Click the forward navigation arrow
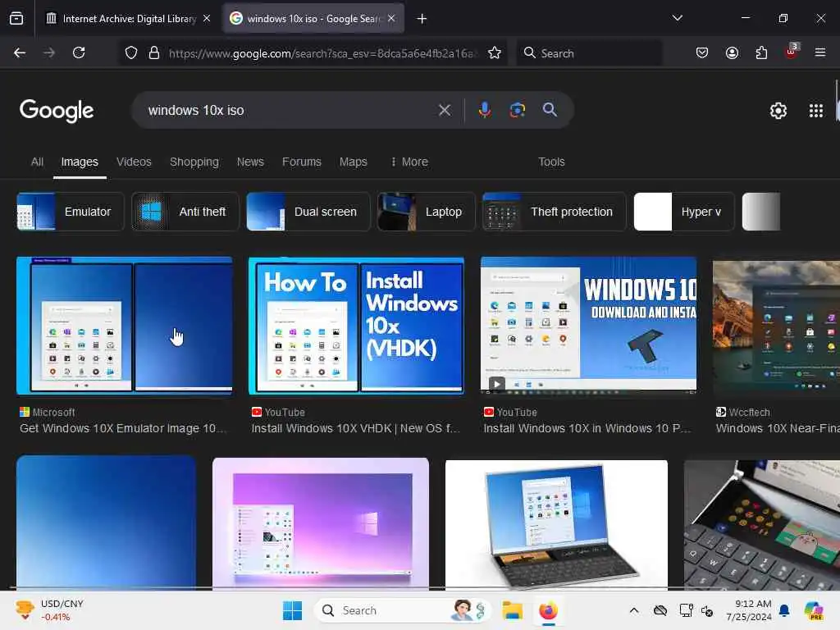This screenshot has height=630, width=840. [x=49, y=52]
